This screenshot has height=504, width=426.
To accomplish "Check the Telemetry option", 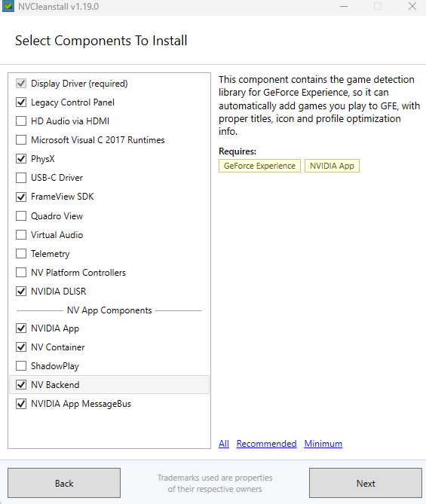I will (x=21, y=254).
